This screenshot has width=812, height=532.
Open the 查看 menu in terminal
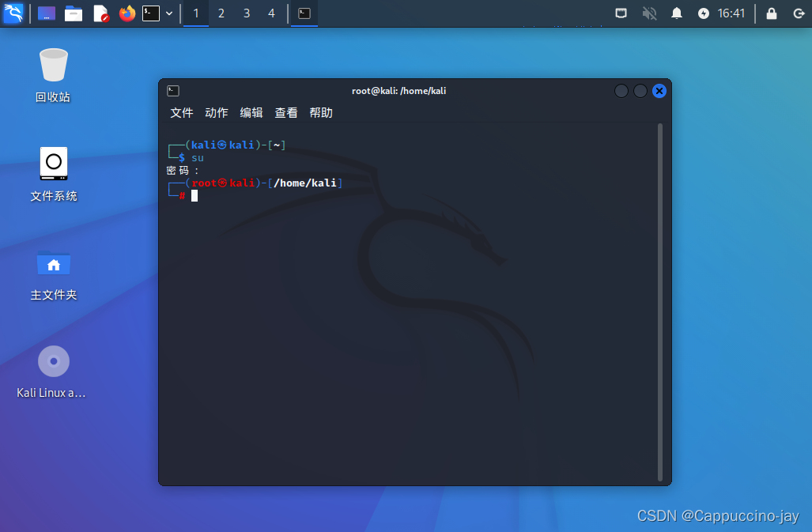coord(286,113)
